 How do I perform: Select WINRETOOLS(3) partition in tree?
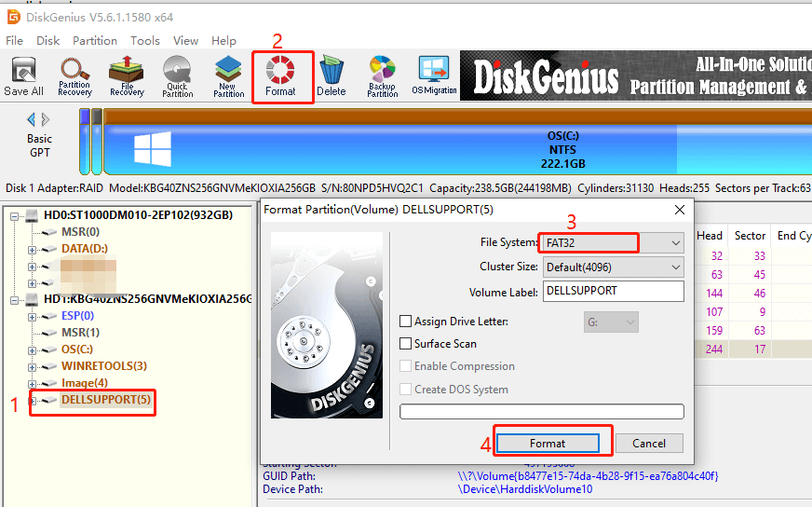[x=104, y=366]
